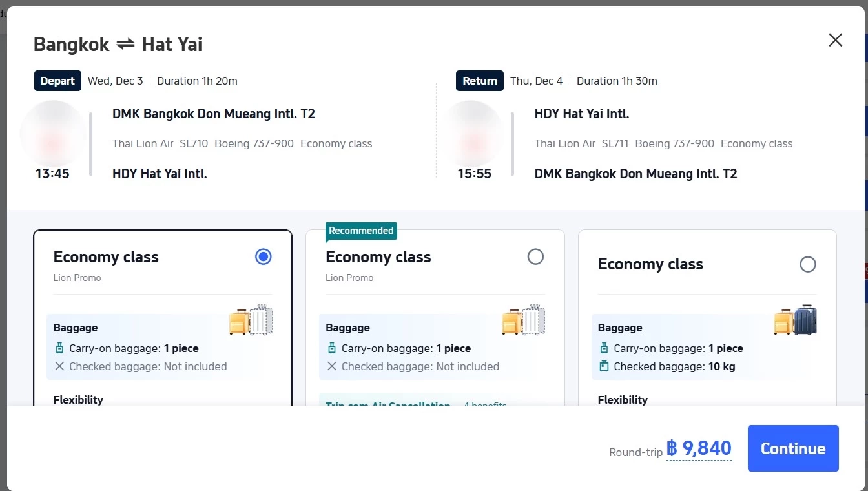Select the Recommended Economy class radio button
The height and width of the screenshot is (491, 868).
click(x=535, y=257)
